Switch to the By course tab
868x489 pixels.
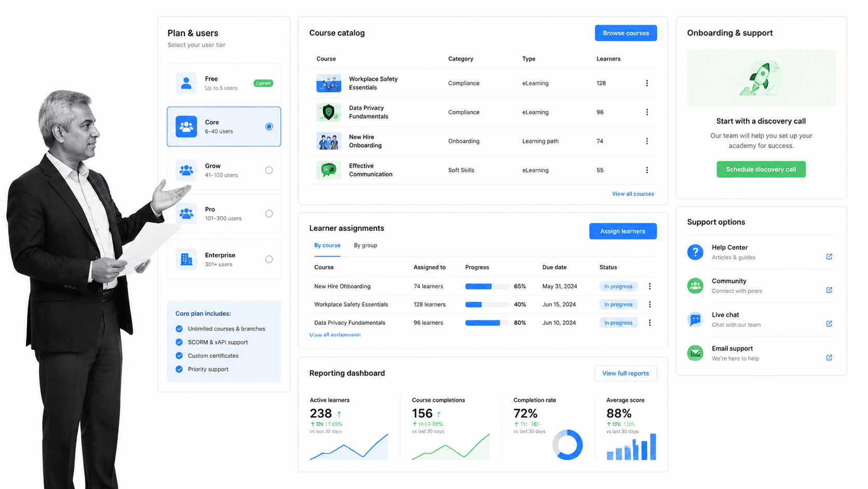tap(327, 245)
